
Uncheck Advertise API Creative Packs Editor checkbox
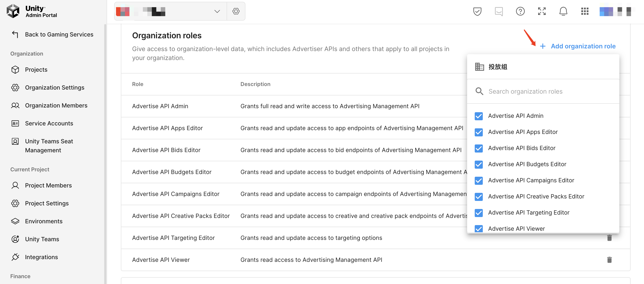479,197
